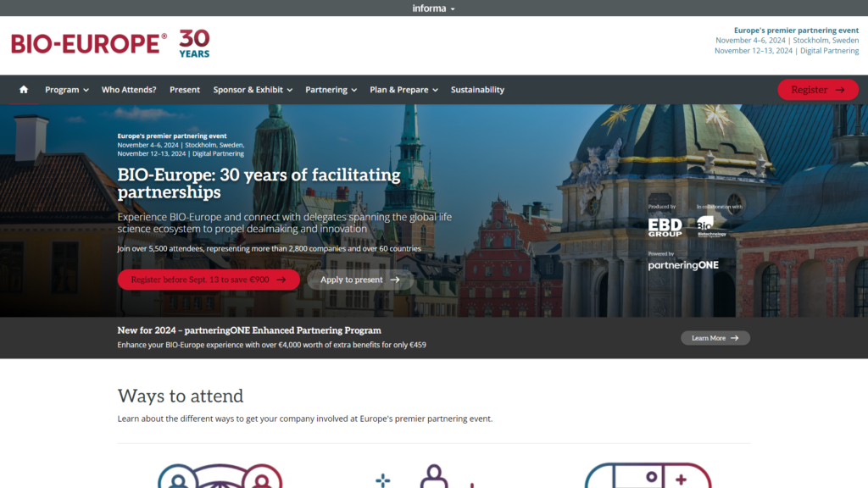The height and width of the screenshot is (488, 868).
Task: Click Register before Sept. 13 button
Action: [x=209, y=280]
